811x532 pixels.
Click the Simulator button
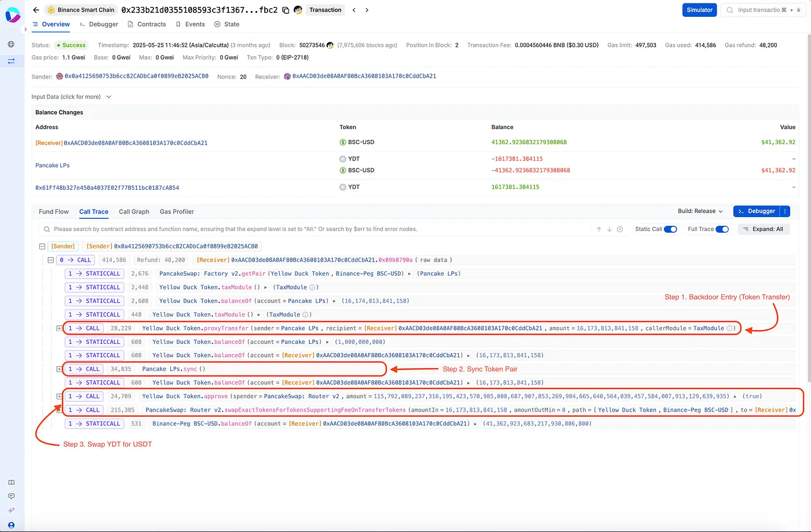(x=699, y=10)
